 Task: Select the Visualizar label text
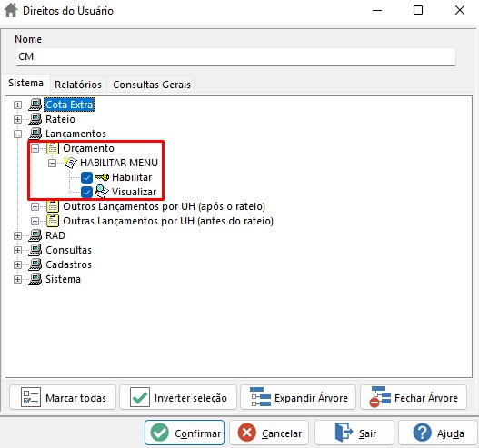click(134, 192)
